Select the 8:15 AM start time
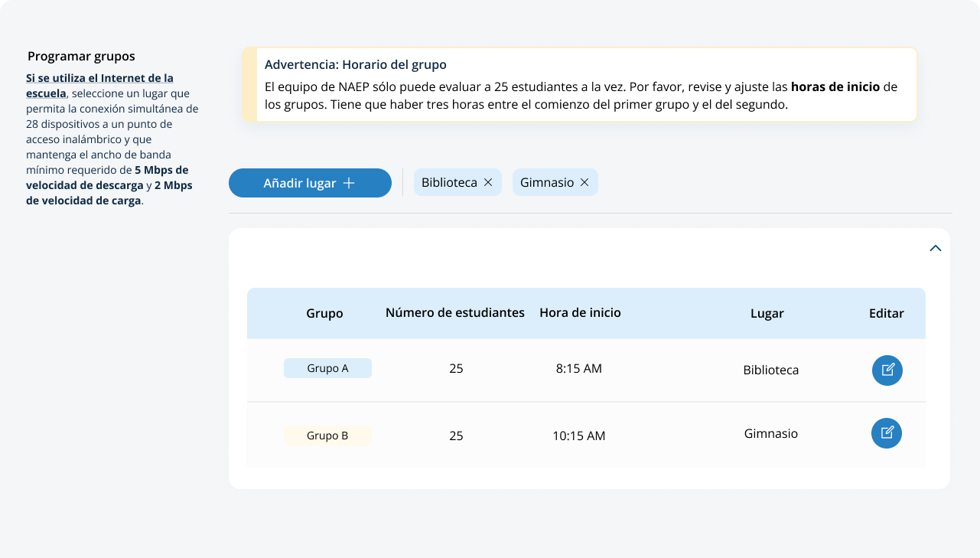 pyautogui.click(x=578, y=369)
